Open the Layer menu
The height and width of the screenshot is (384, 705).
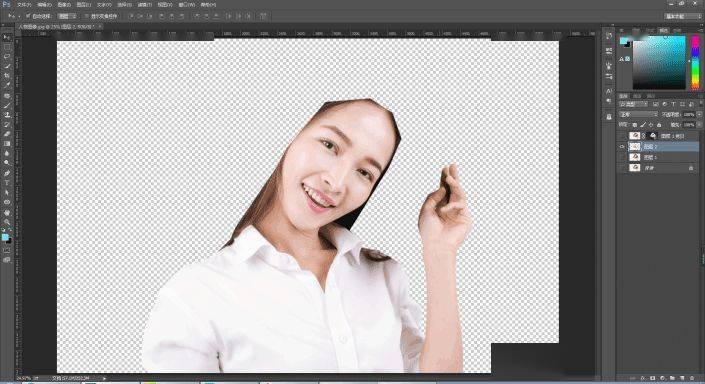coord(84,4)
